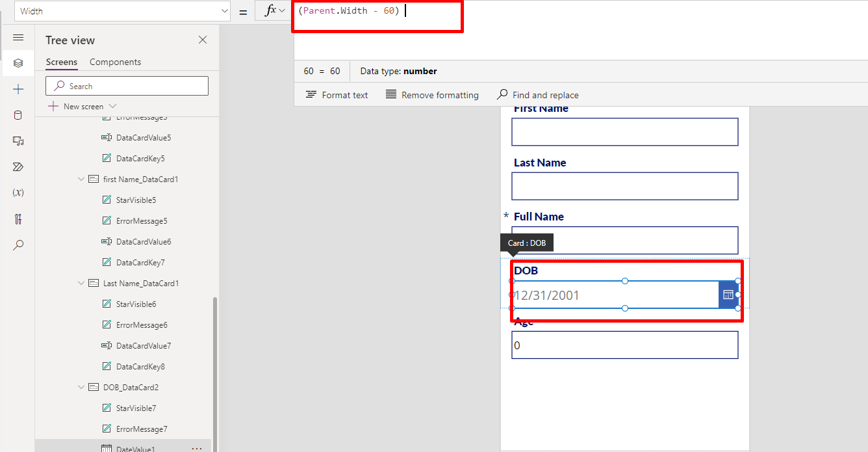Open the Variables (x) icon

pos(18,193)
